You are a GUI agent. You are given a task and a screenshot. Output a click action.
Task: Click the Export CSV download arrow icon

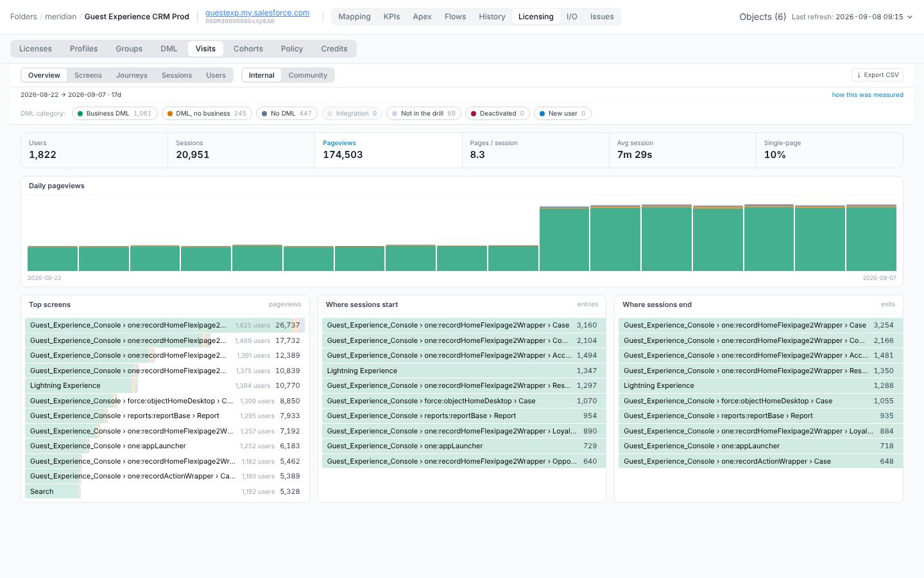point(859,75)
